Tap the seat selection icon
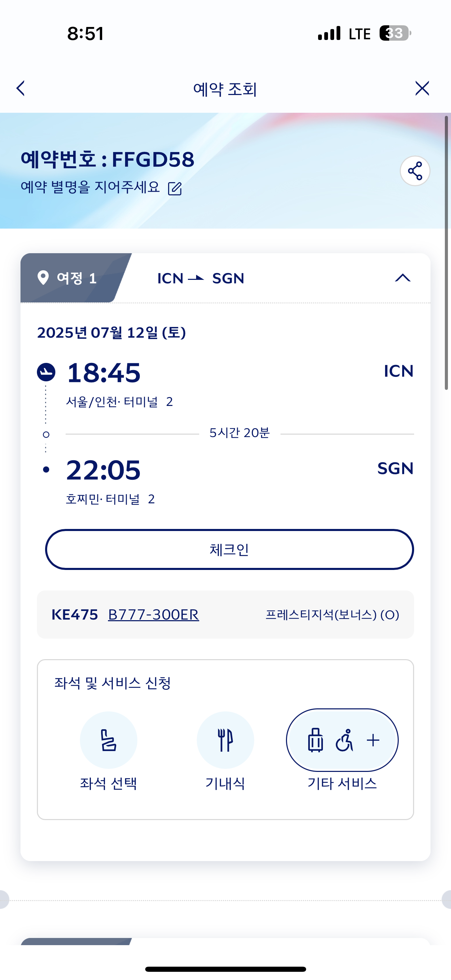The height and width of the screenshot is (980, 451). point(108,740)
